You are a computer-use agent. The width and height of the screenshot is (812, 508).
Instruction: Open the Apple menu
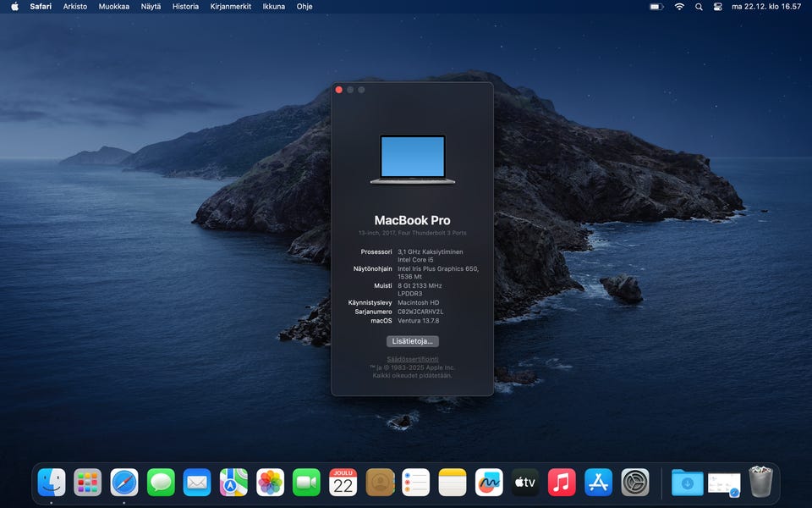(x=14, y=7)
